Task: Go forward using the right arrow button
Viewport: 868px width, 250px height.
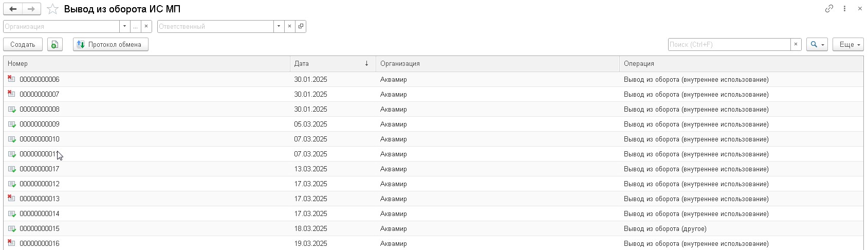Action: coord(31,9)
